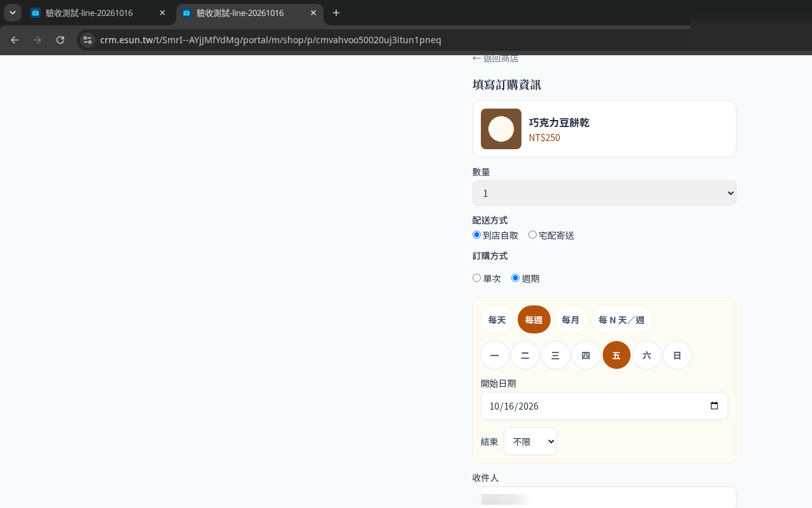The width and height of the screenshot is (812, 508).
Task: Click the URL address bar
Action: (381, 40)
